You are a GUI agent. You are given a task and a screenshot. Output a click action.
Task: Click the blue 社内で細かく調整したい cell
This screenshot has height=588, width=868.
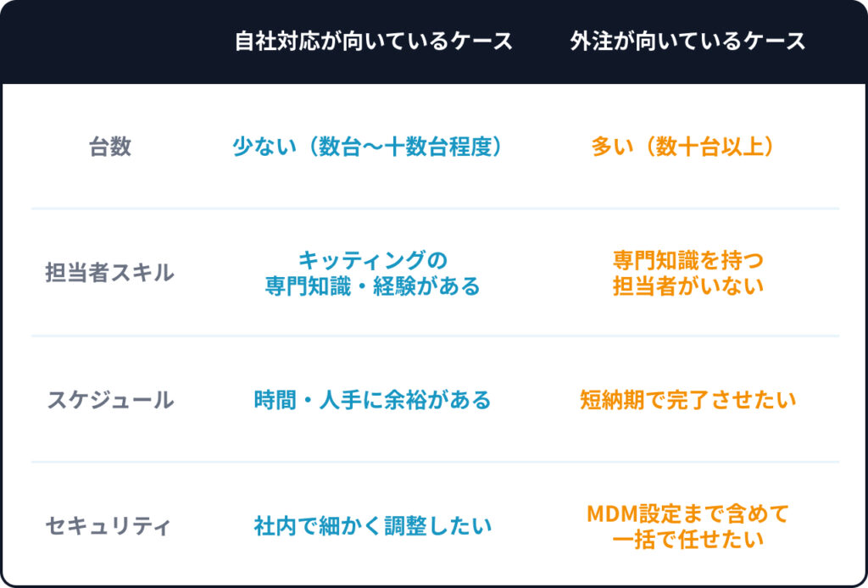373,526
